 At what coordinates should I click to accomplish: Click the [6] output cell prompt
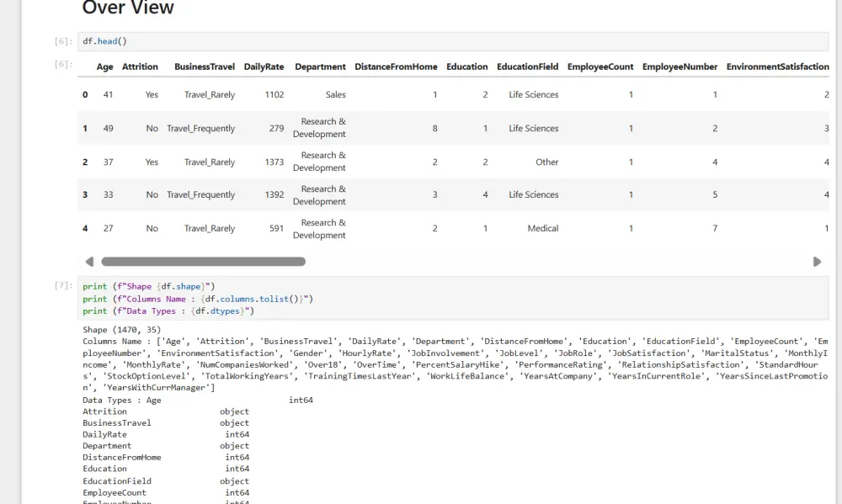64,64
